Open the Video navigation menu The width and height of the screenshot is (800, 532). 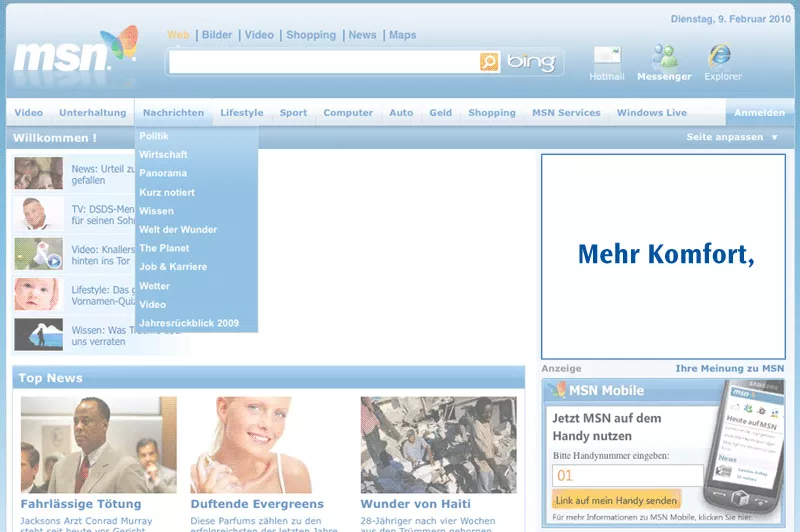pyautogui.click(x=29, y=112)
